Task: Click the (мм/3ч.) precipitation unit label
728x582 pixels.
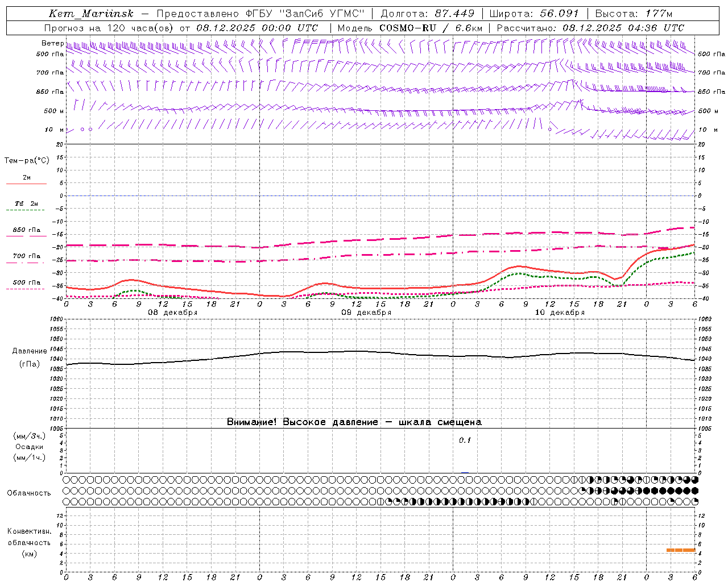Action: tap(30, 436)
